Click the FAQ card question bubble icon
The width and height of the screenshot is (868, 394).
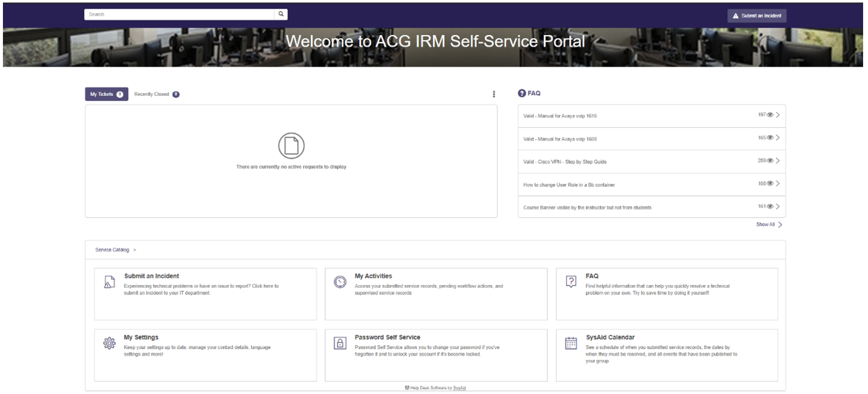[571, 282]
